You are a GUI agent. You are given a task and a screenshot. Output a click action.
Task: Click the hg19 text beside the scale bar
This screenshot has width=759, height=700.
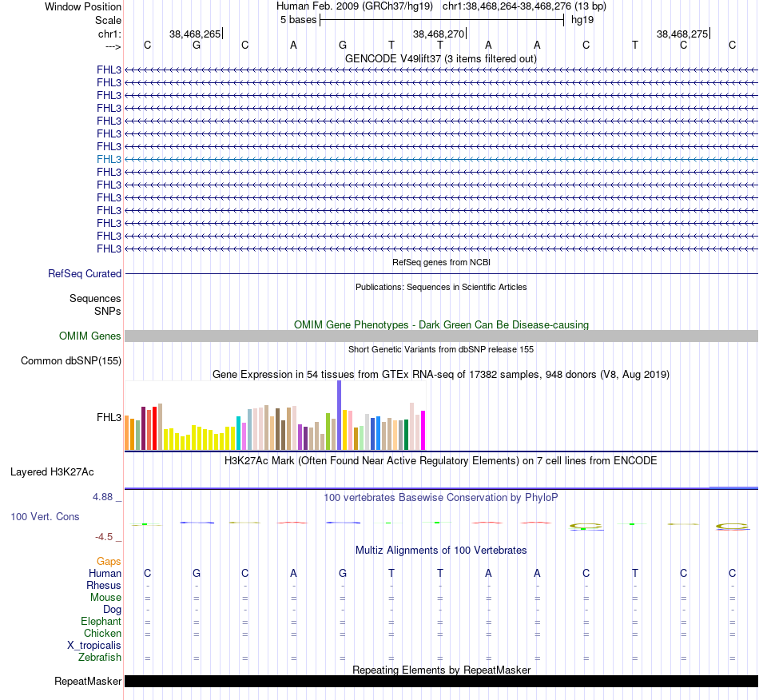click(582, 20)
